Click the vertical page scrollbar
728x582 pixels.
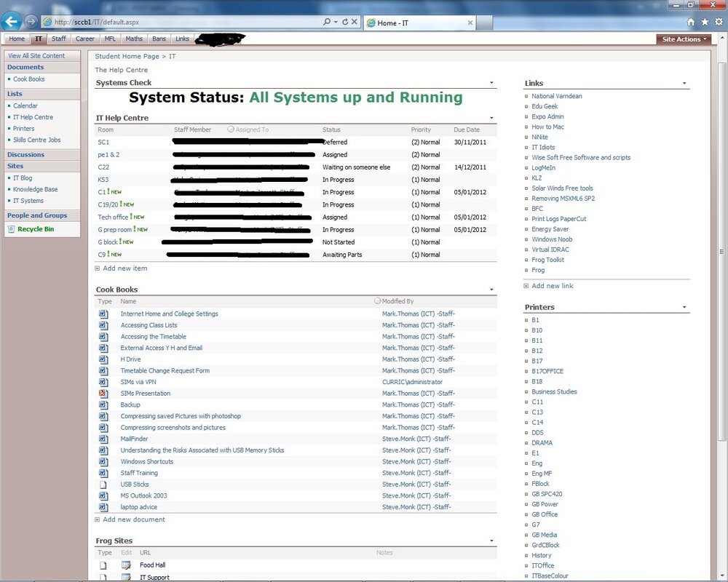[721, 252]
